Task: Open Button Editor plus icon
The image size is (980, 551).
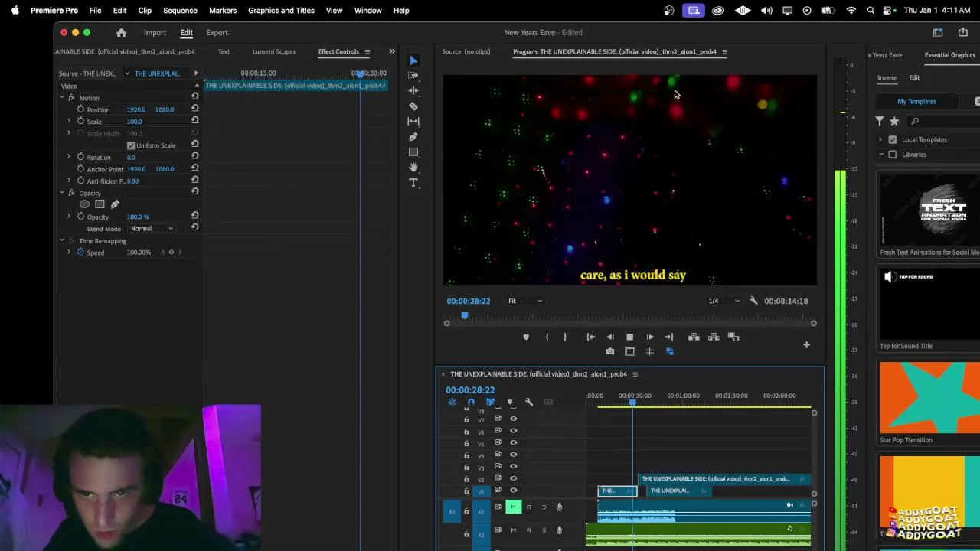Action: pos(806,345)
